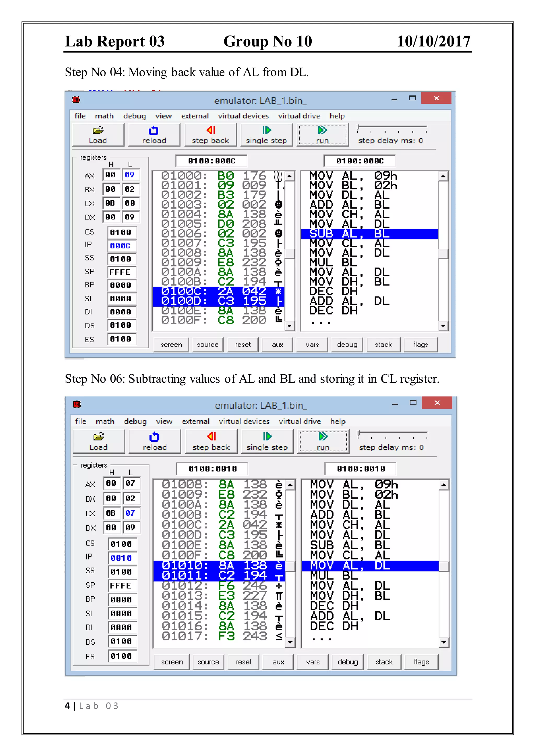The height and width of the screenshot is (756, 535).
Task: Click step delay slider in upper emulator
Action: pyautogui.click(x=392, y=128)
